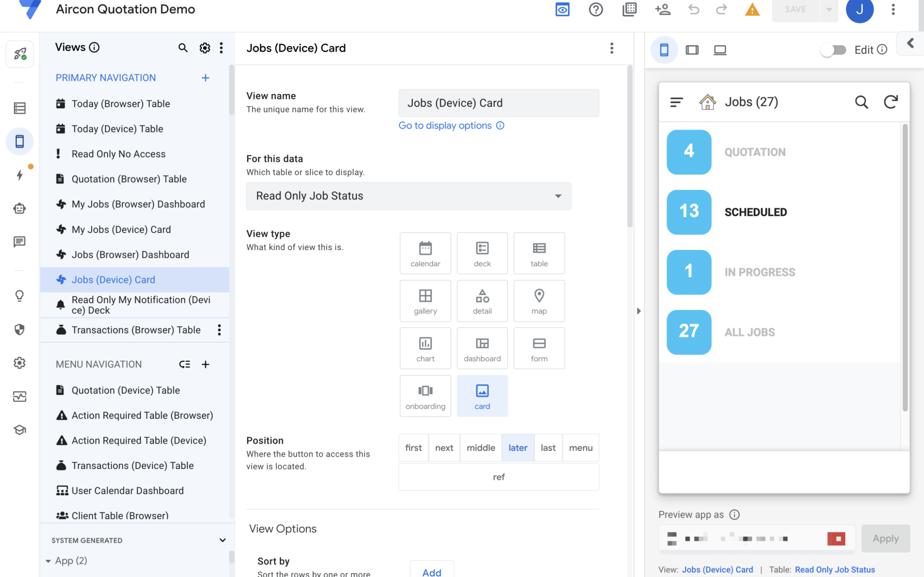
Task: Add a primary navigation view with plus
Action: tap(205, 78)
